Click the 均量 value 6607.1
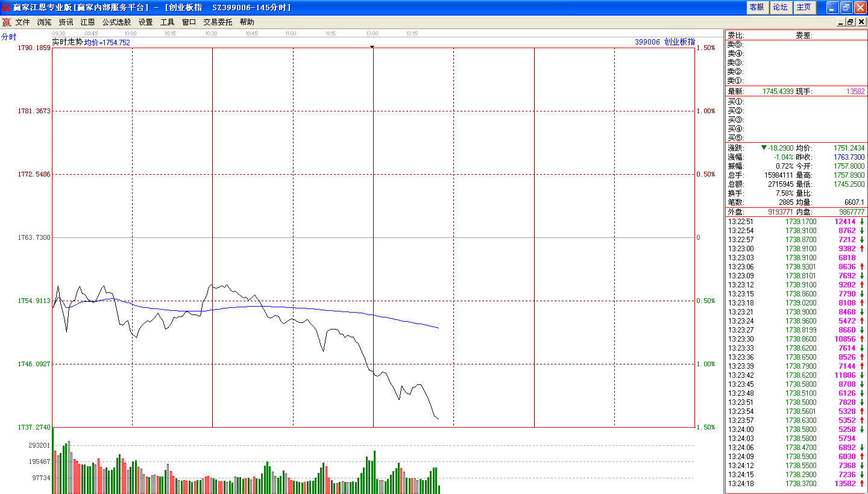Viewport: 868px width, 494px height. (x=854, y=202)
